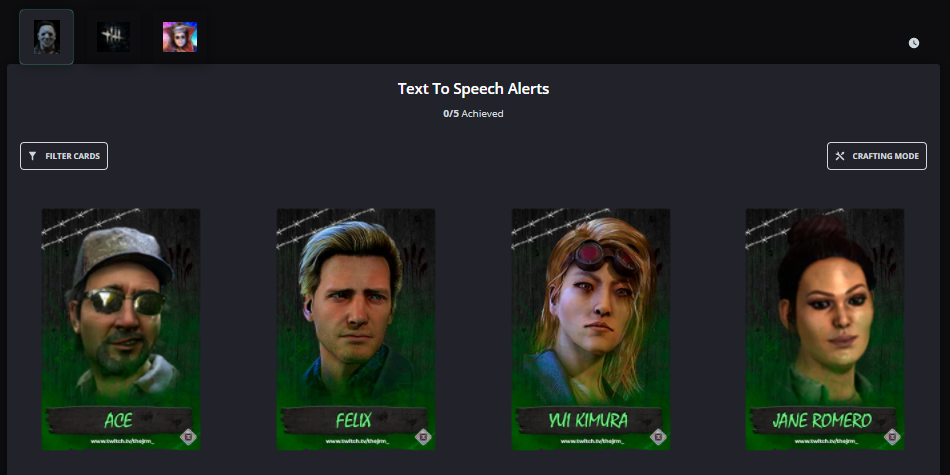Click the diamond badge on Felix card

click(423, 436)
